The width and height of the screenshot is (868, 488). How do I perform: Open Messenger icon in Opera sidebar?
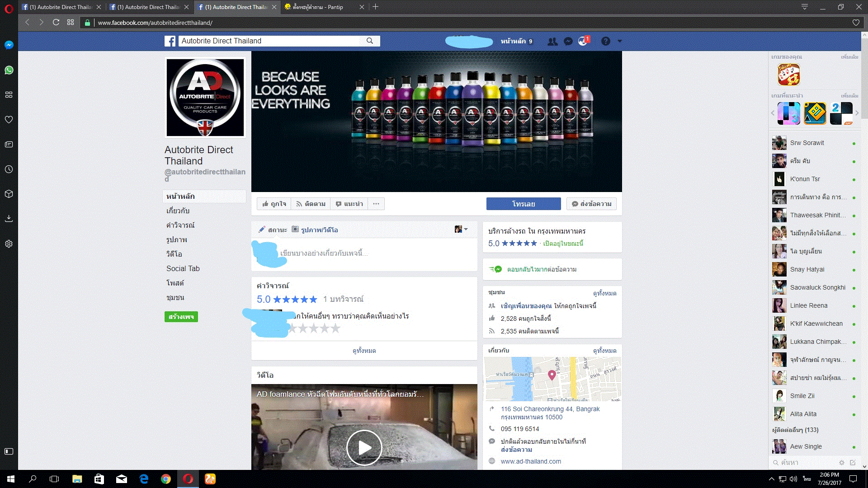click(9, 45)
